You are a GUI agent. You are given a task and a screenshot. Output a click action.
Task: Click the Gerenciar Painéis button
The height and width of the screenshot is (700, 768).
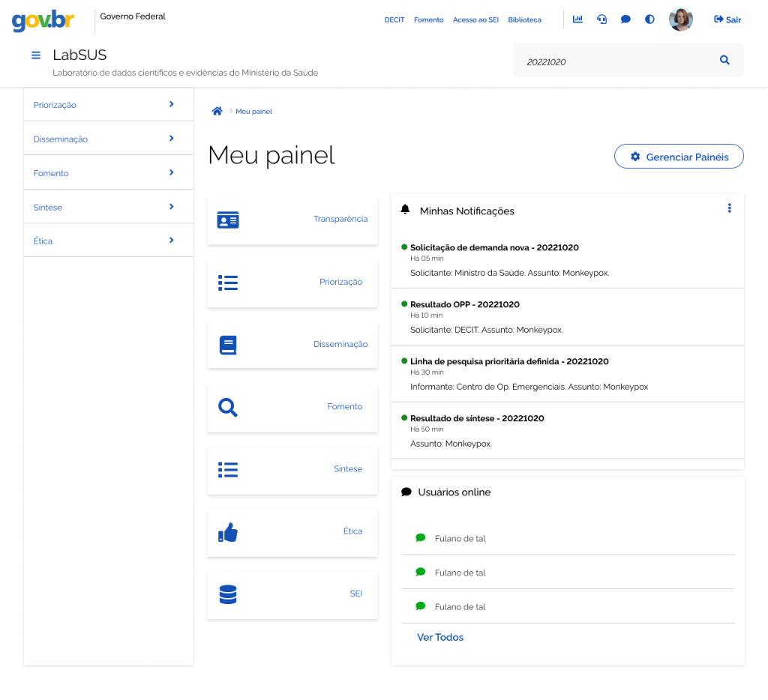coord(679,157)
